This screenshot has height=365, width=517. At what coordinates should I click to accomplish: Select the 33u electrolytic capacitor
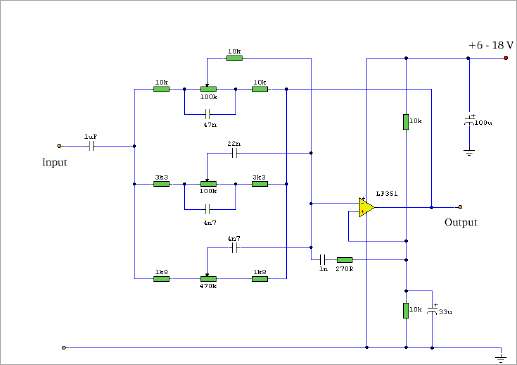(x=432, y=310)
